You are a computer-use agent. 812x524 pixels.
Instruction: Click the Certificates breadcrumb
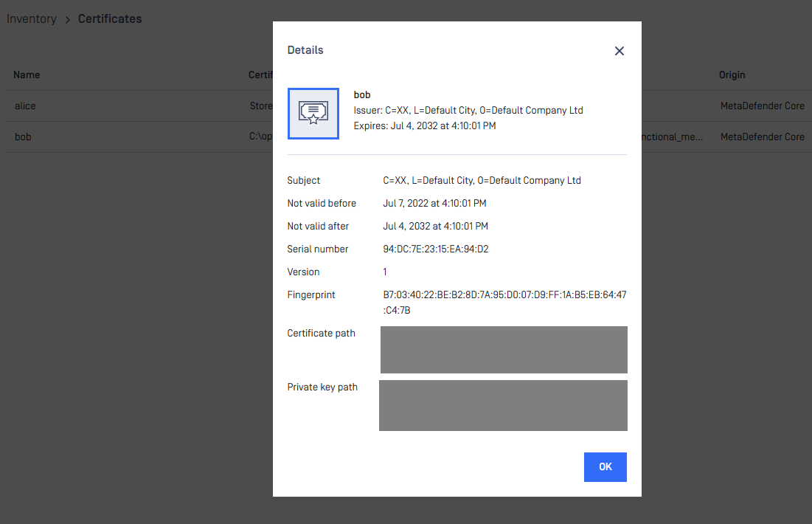110,19
